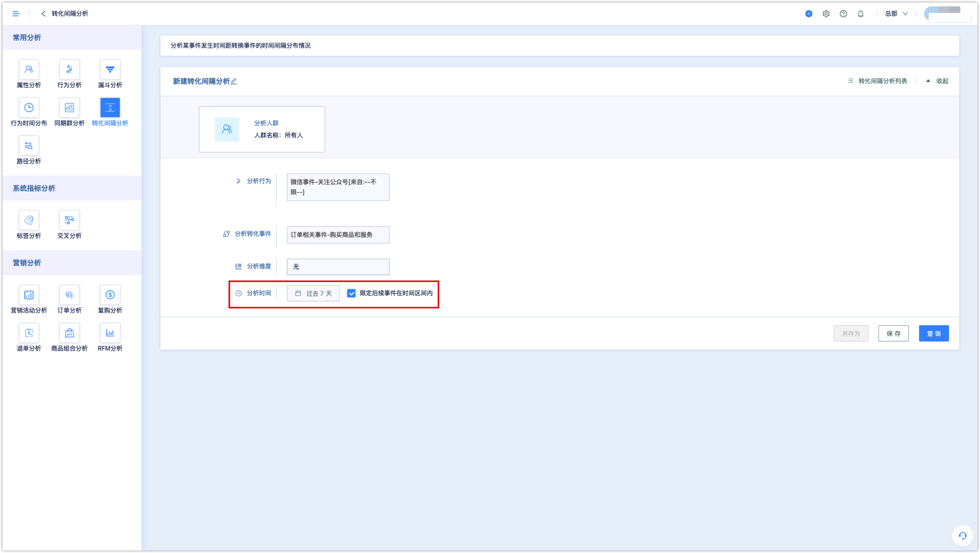Select 漏斗分析 funnel icon
The height and width of the screenshot is (553, 980).
coord(110,69)
